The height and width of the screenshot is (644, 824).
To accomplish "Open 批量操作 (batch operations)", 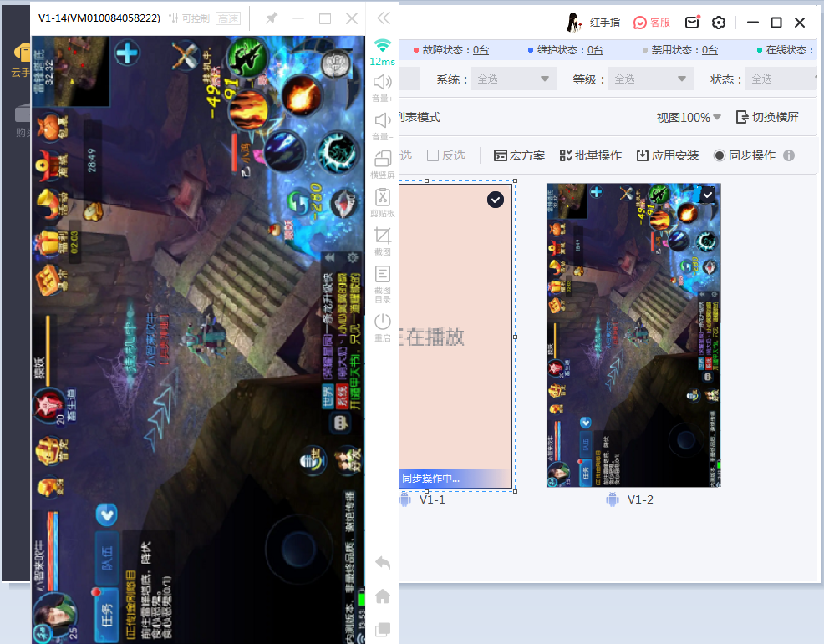I will tap(590, 155).
